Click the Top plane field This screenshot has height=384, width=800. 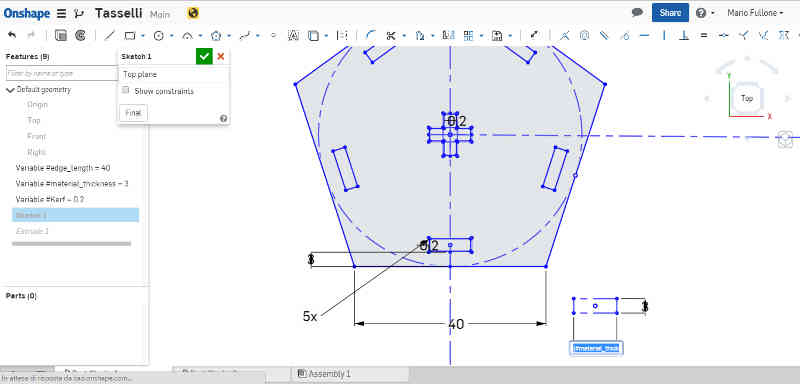[x=173, y=74]
